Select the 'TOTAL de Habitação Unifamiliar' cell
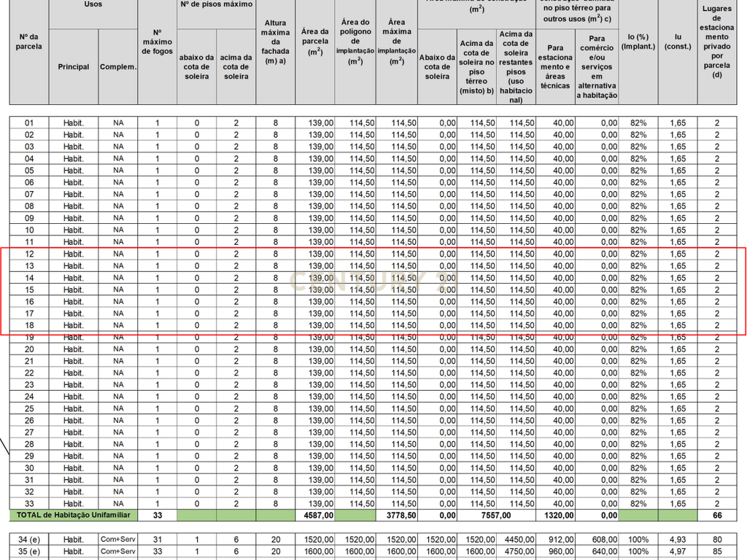This screenshot has height=560, width=747. coord(74,516)
